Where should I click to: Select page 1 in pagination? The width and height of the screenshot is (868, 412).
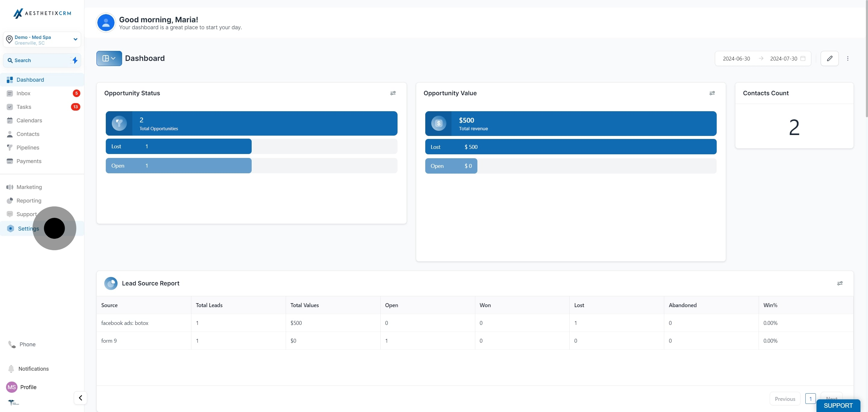click(810, 399)
